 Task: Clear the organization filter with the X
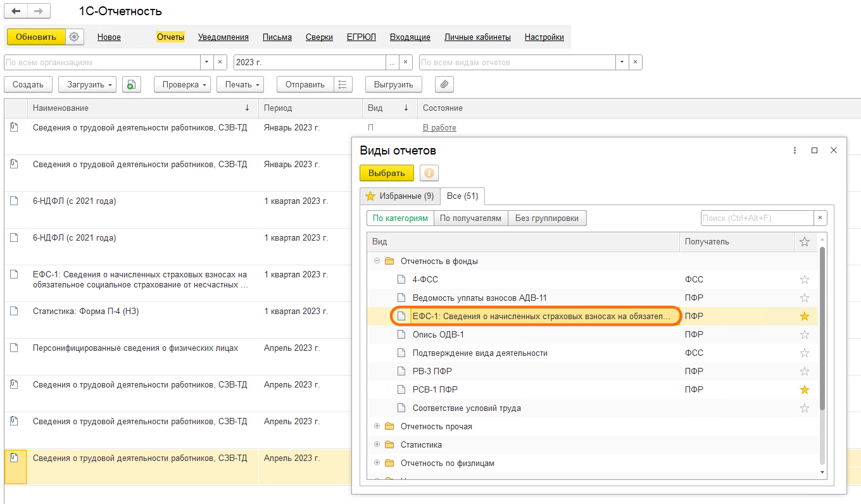click(220, 62)
